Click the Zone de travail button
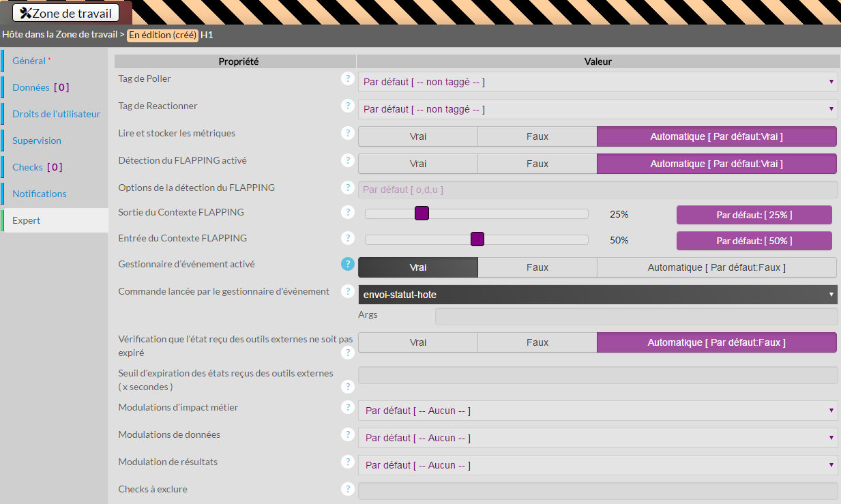 (65, 13)
